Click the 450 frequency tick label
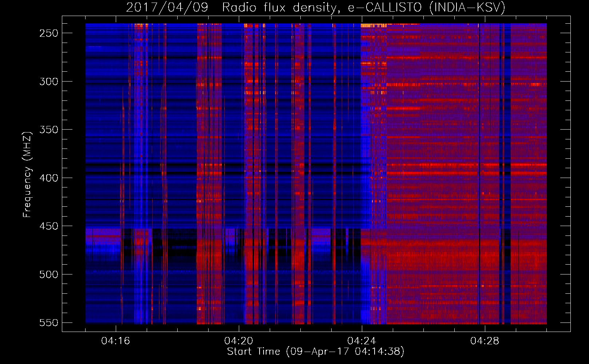 click(49, 226)
